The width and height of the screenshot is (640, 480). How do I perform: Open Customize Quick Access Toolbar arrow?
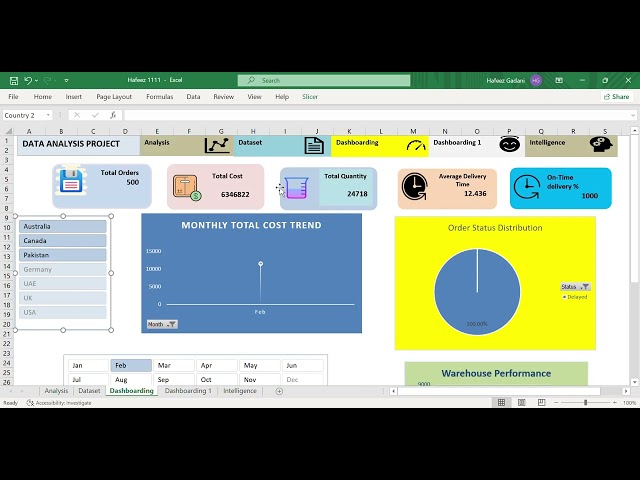[x=66, y=81]
